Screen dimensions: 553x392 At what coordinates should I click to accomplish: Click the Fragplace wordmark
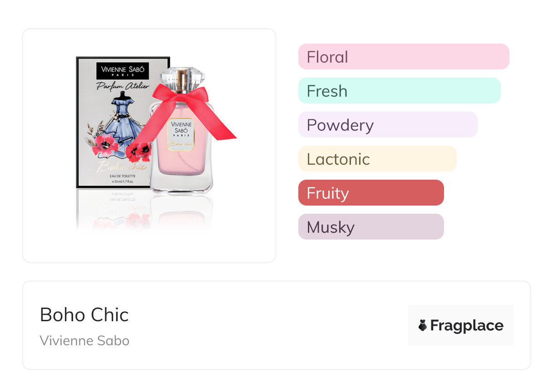[467, 325]
